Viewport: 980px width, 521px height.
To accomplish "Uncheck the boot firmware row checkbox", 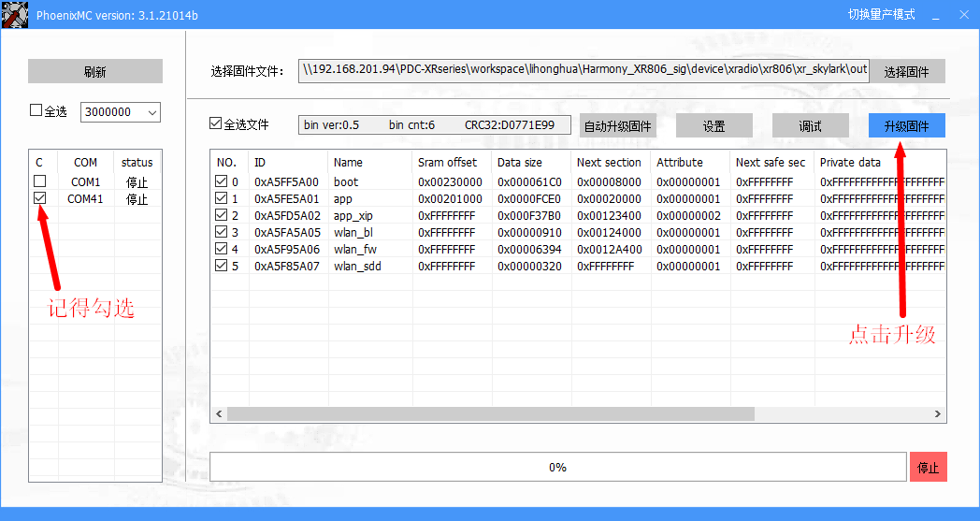I will [222, 181].
